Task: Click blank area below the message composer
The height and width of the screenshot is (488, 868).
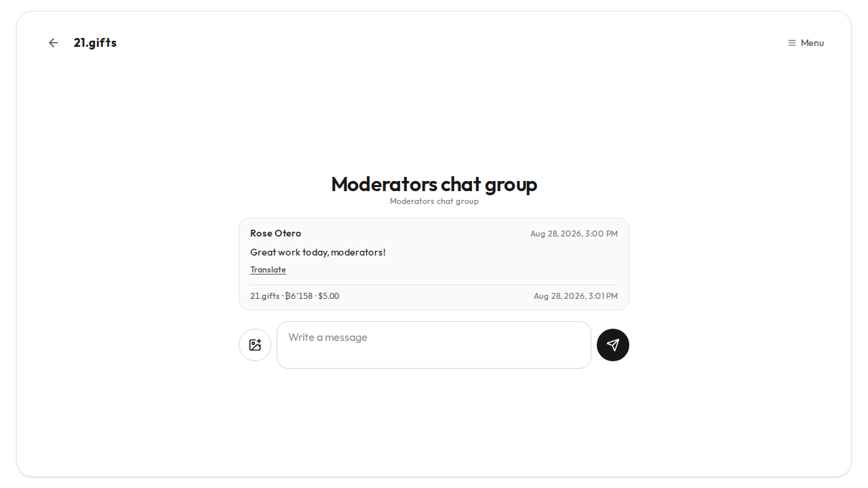Action: coord(434,420)
